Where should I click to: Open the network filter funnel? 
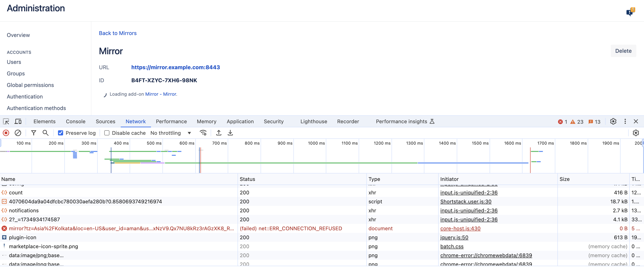pos(33,133)
